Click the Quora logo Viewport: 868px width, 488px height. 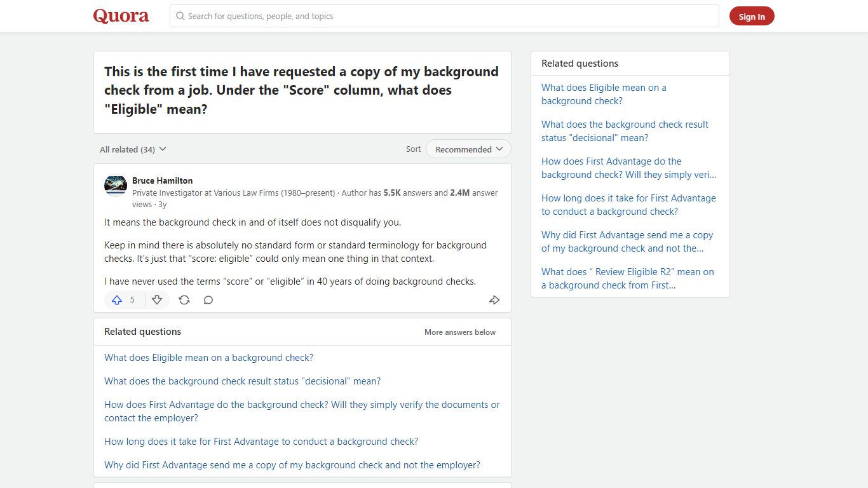(121, 16)
